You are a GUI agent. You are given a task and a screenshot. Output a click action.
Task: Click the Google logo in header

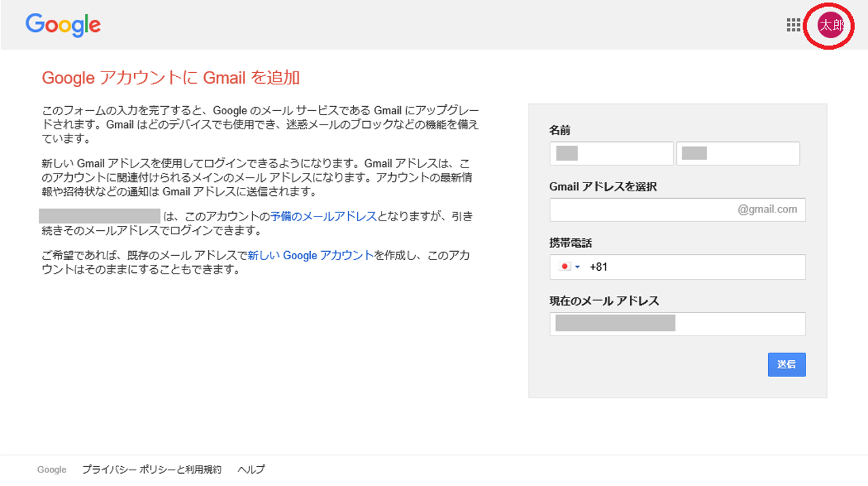pos(63,26)
